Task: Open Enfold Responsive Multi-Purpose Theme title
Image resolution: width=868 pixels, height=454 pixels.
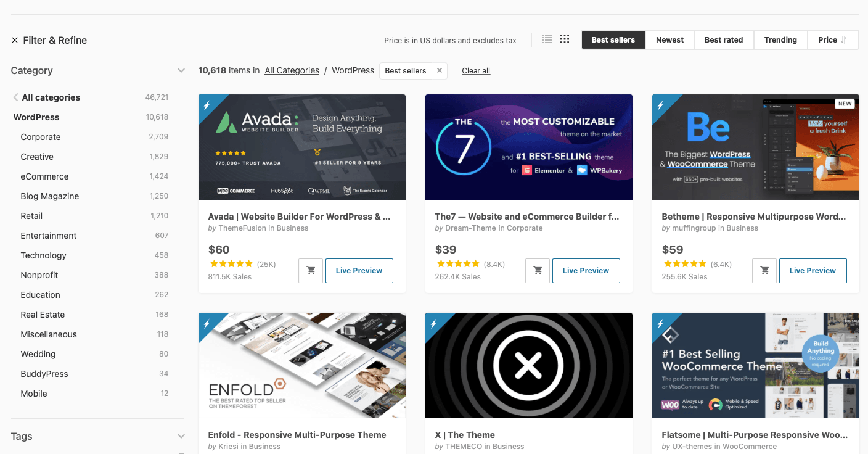Action: point(297,435)
